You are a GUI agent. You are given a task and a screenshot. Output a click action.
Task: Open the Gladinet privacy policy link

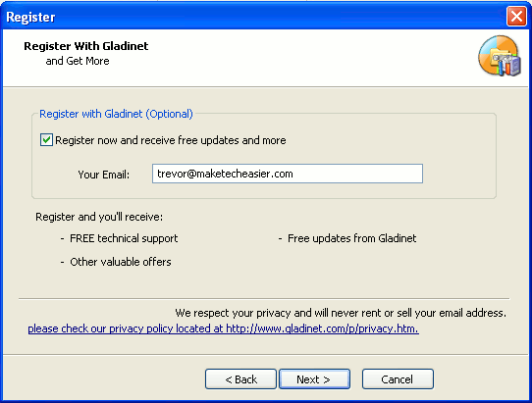[x=223, y=328]
